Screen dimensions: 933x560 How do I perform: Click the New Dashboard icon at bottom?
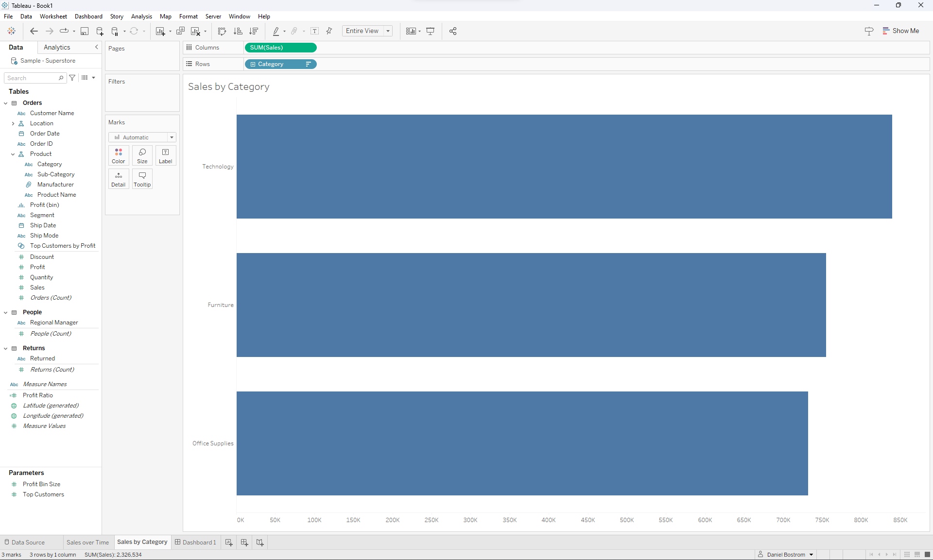click(x=244, y=542)
